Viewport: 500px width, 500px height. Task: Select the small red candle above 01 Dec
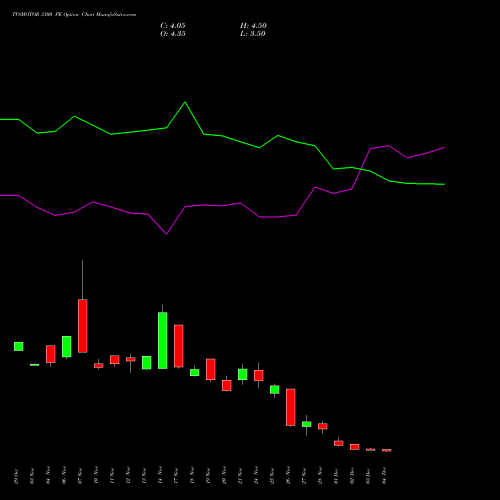pyautogui.click(x=339, y=443)
